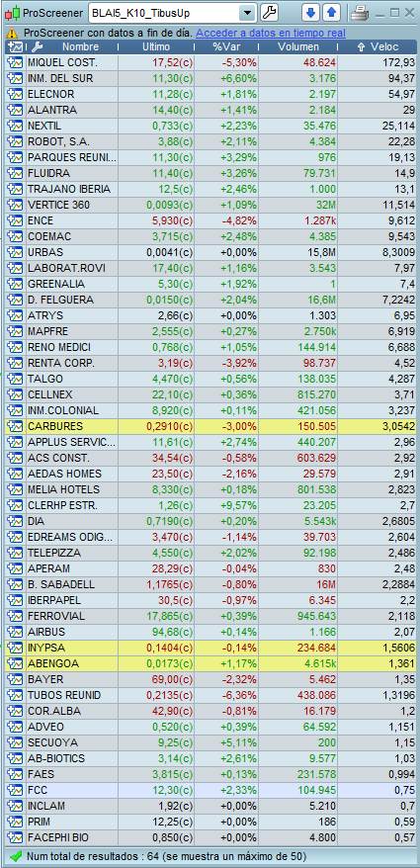Open chart icon for MIQUEL COST.
The width and height of the screenshot is (420, 868).
[x=14, y=62]
